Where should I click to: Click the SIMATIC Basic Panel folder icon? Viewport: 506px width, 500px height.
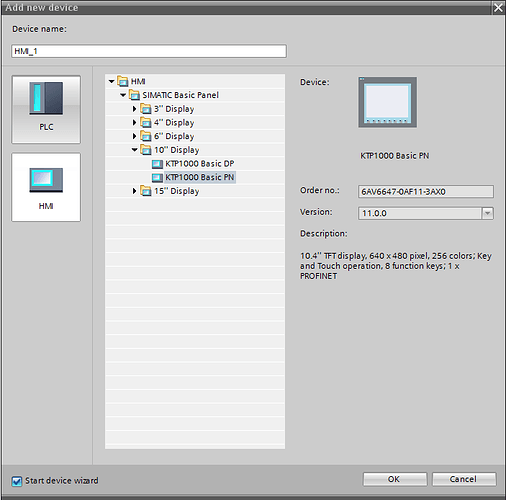[134, 95]
